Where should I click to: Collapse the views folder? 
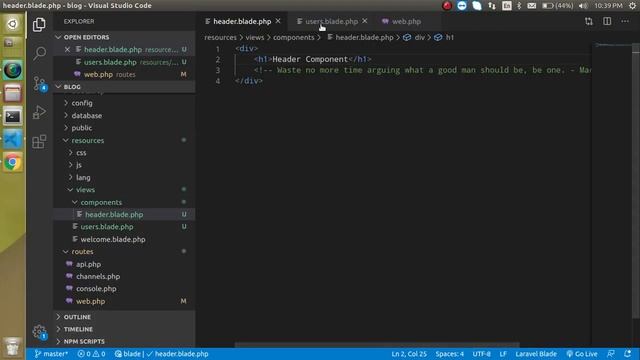pos(124,190)
